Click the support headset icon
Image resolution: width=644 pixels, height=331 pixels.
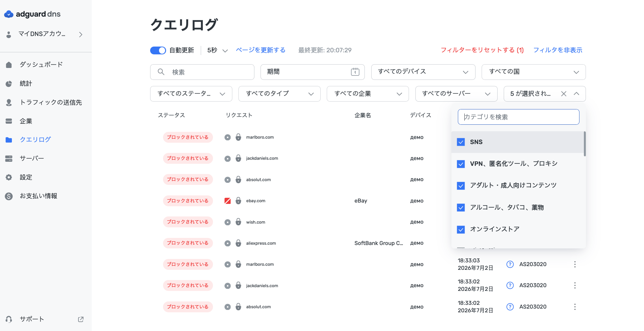[9, 319]
